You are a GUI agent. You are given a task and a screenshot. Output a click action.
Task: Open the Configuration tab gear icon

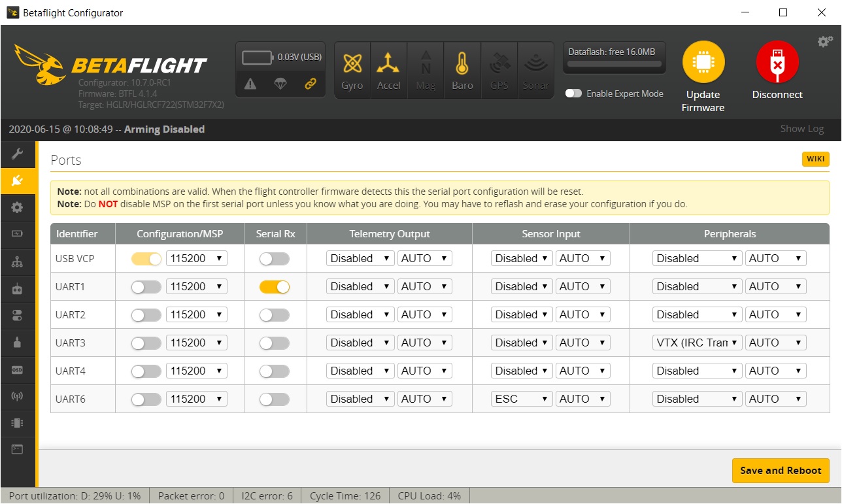[17, 207]
